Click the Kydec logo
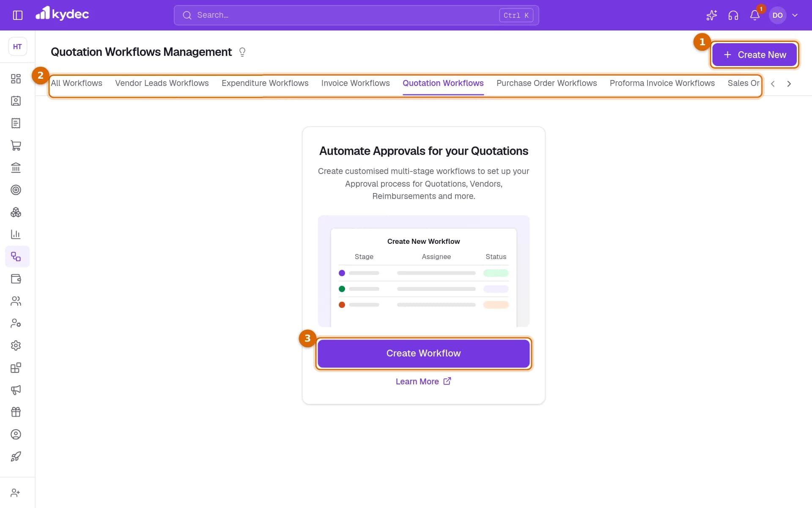This screenshot has width=812, height=508. (62, 14)
